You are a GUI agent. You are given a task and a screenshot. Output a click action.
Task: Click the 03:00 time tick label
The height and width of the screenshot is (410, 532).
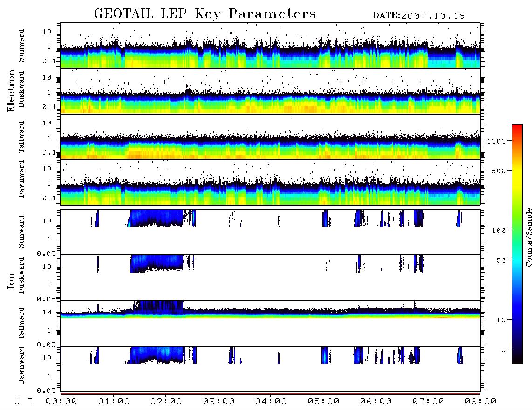pyautogui.click(x=219, y=402)
